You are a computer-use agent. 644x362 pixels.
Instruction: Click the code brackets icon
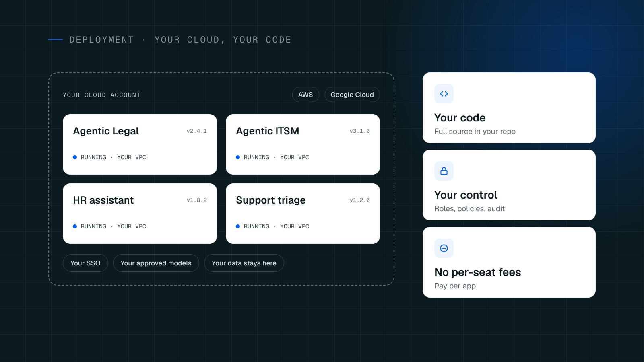(444, 94)
